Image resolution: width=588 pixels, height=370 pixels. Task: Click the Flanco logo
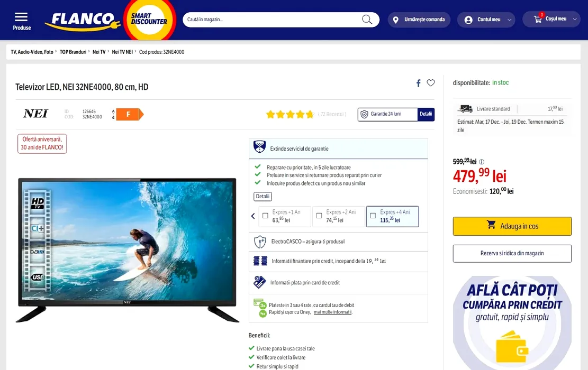click(83, 21)
